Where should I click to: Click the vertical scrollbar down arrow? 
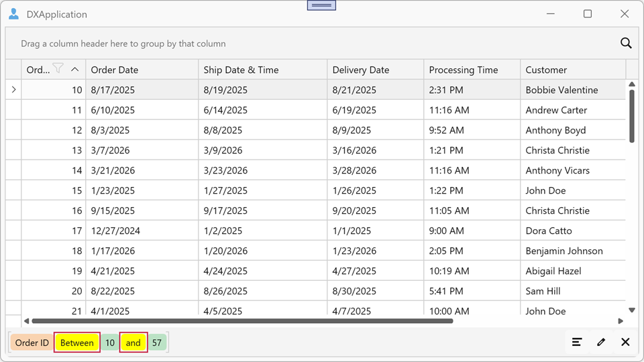(632, 310)
